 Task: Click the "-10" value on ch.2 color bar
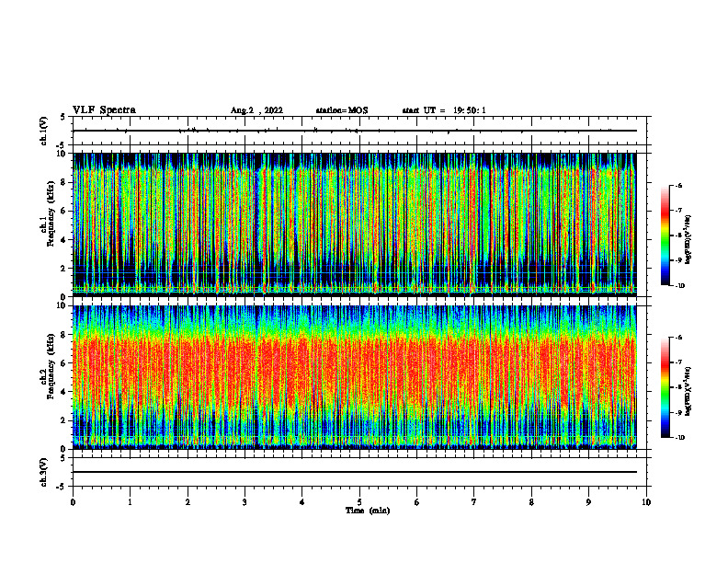[680, 438]
